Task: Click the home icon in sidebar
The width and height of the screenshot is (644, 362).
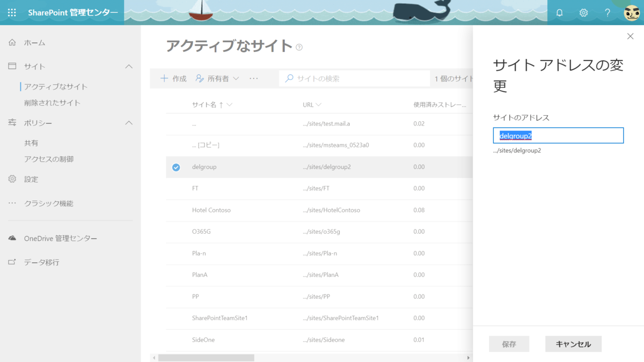Action: (x=12, y=42)
